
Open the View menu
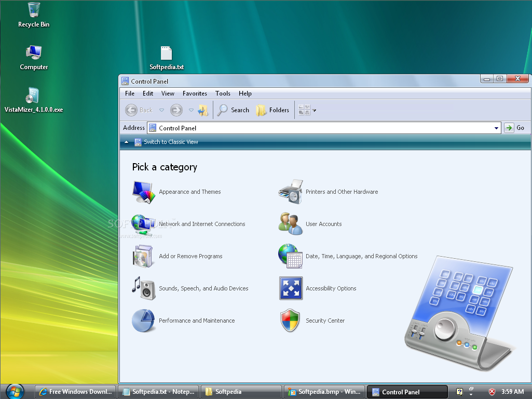tap(168, 94)
